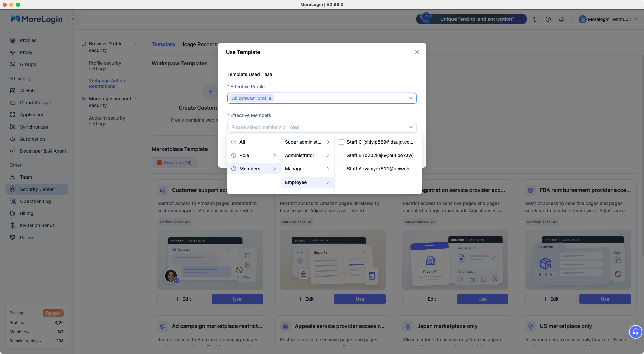Open the support headset chat button
The image size is (644, 354).
[635, 332]
